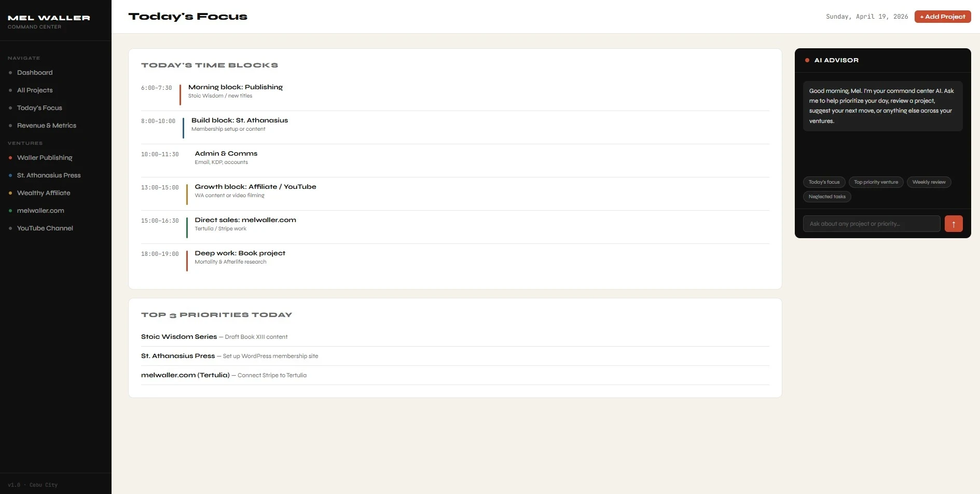Select St. Athanasius Press venture
The width and height of the screenshot is (980, 494).
point(49,175)
